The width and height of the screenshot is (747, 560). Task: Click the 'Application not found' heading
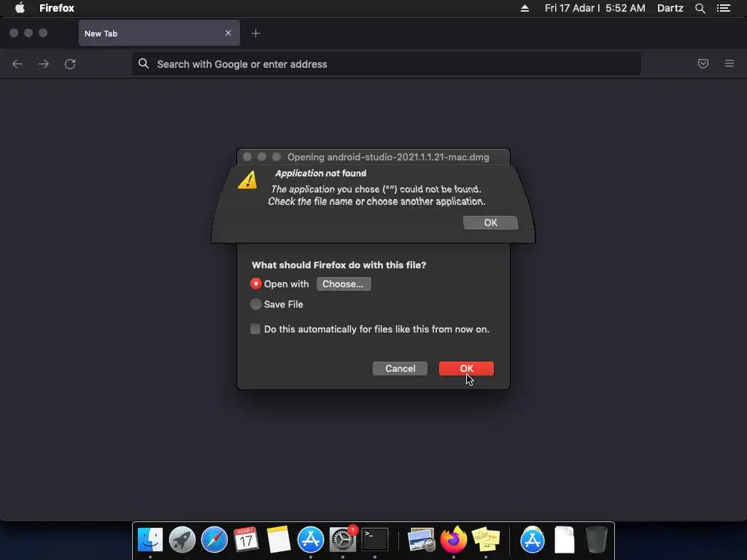(321, 174)
